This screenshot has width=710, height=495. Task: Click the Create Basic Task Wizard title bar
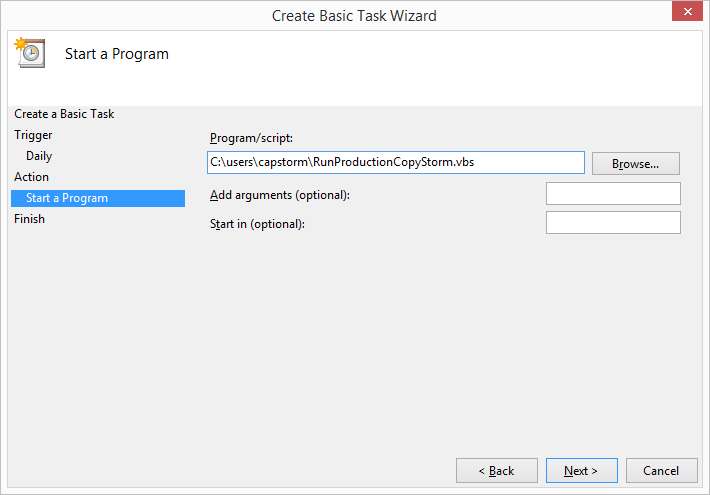pos(354,16)
